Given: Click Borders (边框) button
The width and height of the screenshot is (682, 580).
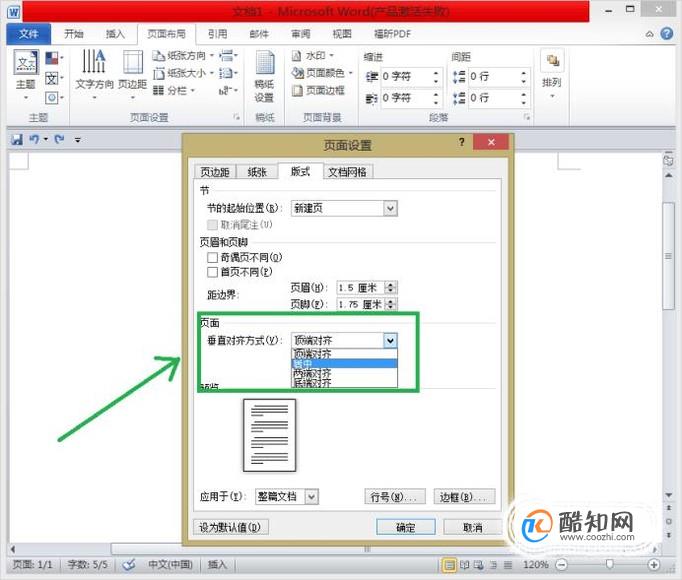Looking at the screenshot, I should (465, 497).
